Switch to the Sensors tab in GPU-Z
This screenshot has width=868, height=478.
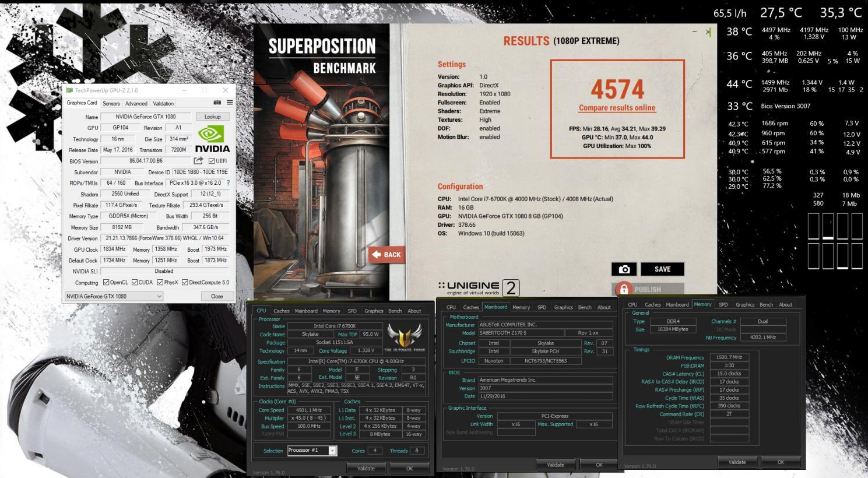[111, 103]
